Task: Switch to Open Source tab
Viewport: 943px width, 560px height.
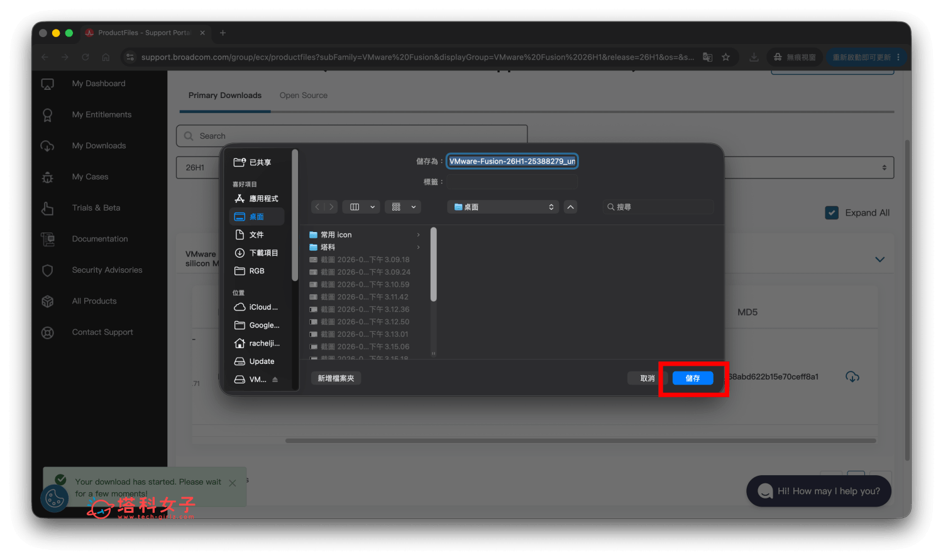Action: 304,96
